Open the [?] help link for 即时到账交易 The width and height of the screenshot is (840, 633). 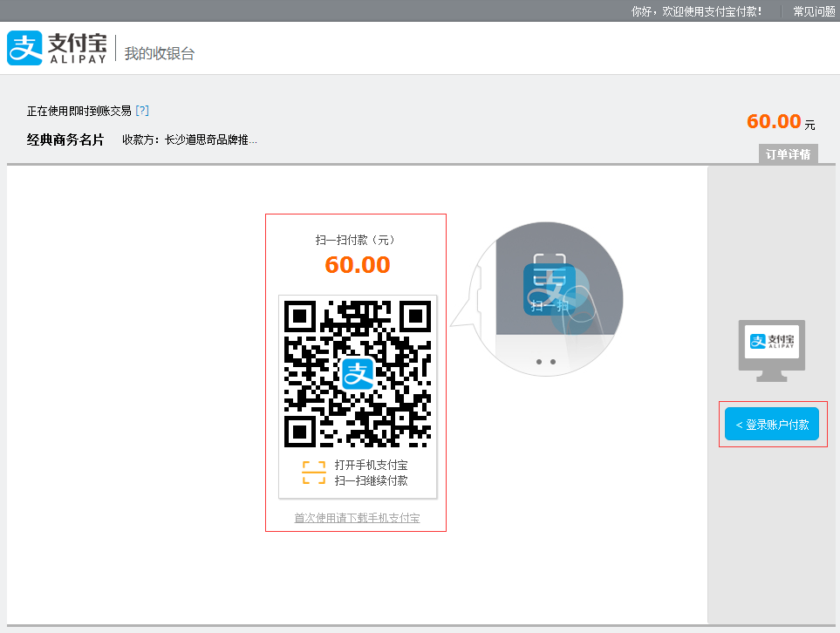tap(142, 111)
